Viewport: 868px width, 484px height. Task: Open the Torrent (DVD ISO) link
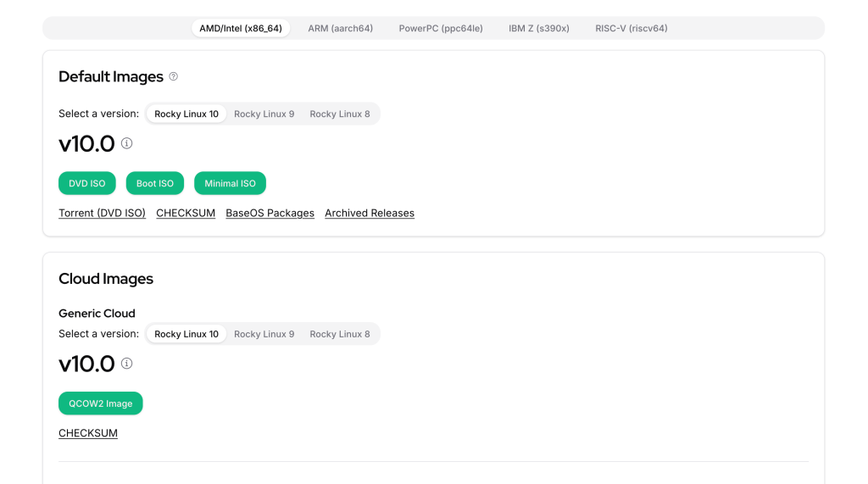pos(103,213)
